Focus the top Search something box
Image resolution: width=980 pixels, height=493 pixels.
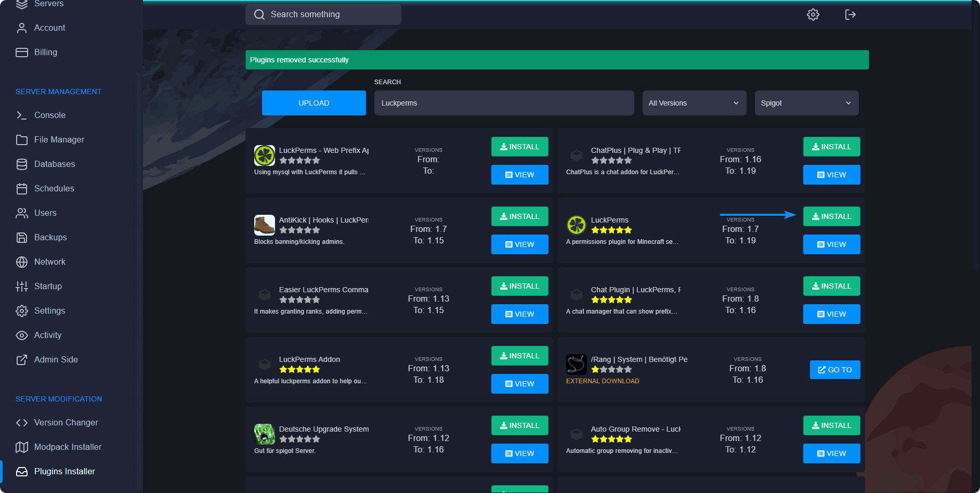[x=323, y=15]
